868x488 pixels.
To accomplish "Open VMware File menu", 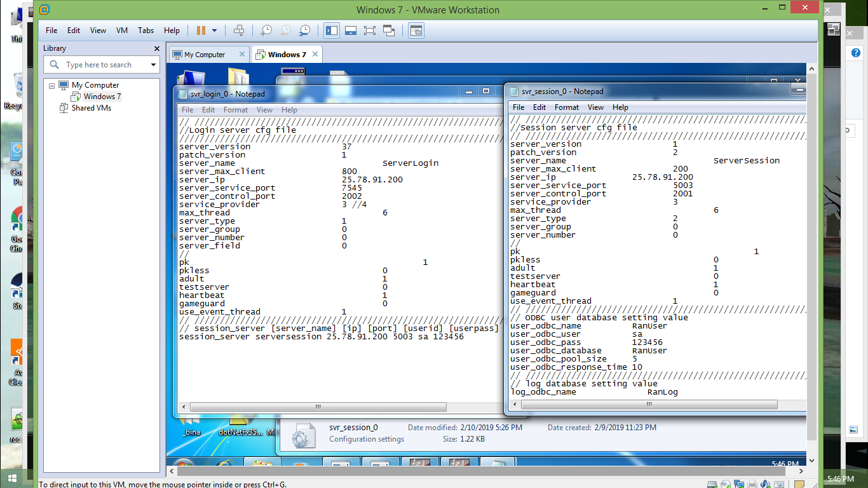I will click(51, 30).
